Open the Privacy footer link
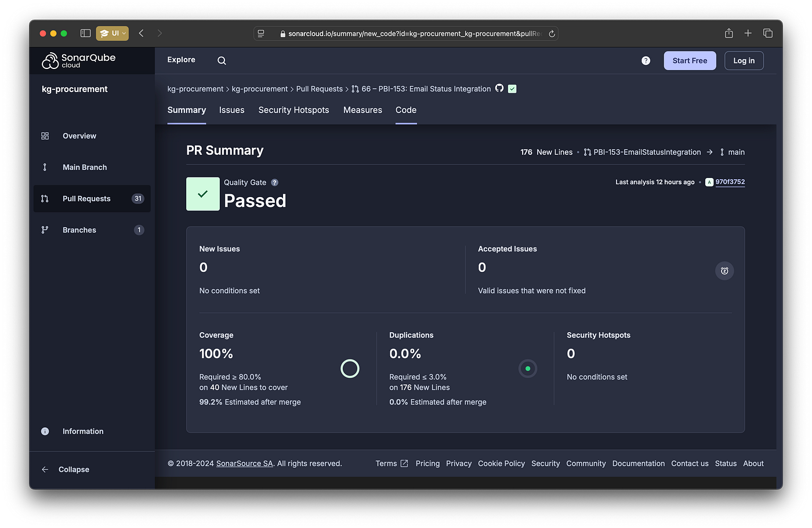 459,464
